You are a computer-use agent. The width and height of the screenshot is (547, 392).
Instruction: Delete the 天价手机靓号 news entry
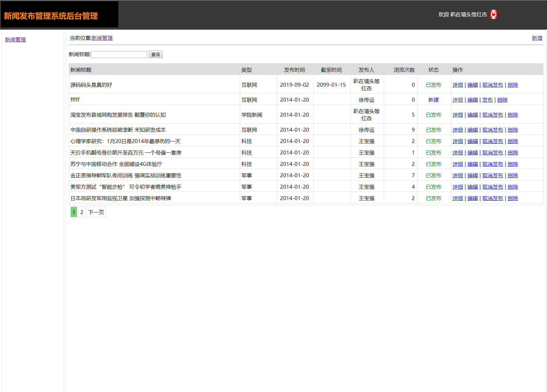point(512,152)
